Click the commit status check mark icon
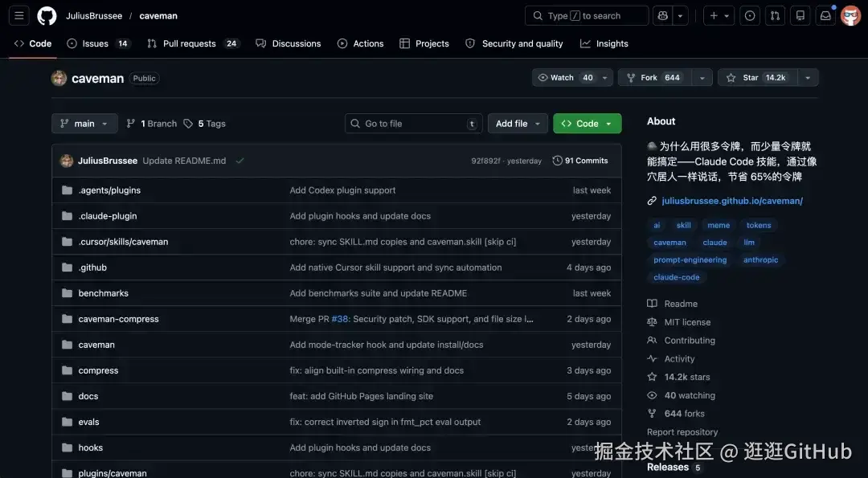 point(240,161)
